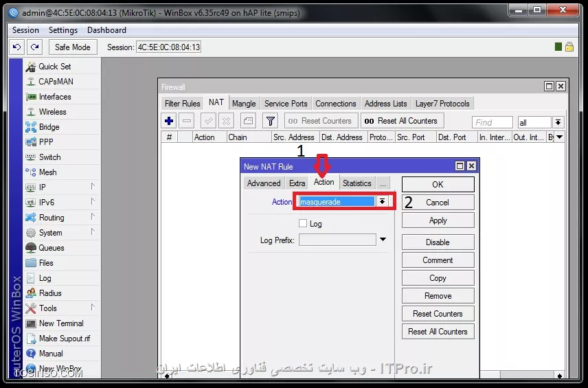Add new NAT rule with plus icon
588x388 pixels.
tap(169, 121)
